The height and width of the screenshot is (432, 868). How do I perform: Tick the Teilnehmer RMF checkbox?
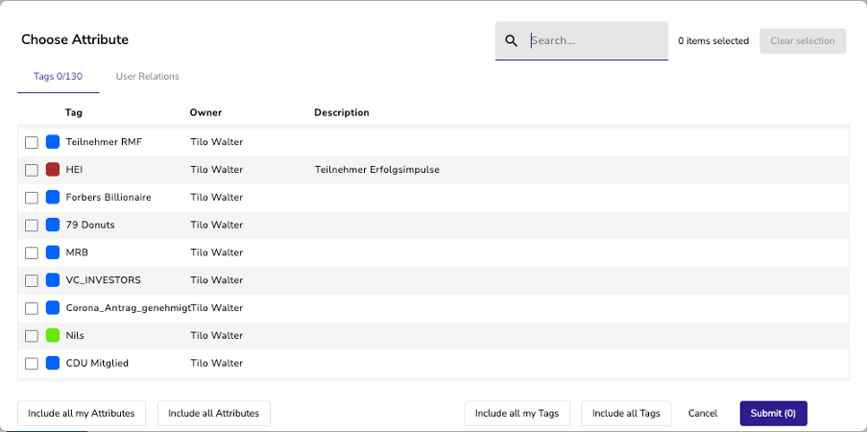pos(32,143)
